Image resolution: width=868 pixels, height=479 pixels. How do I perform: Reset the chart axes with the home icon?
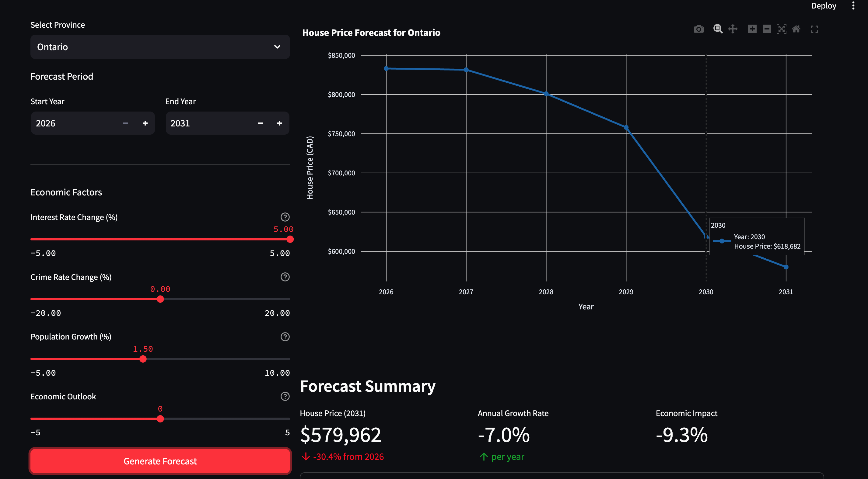click(x=796, y=29)
